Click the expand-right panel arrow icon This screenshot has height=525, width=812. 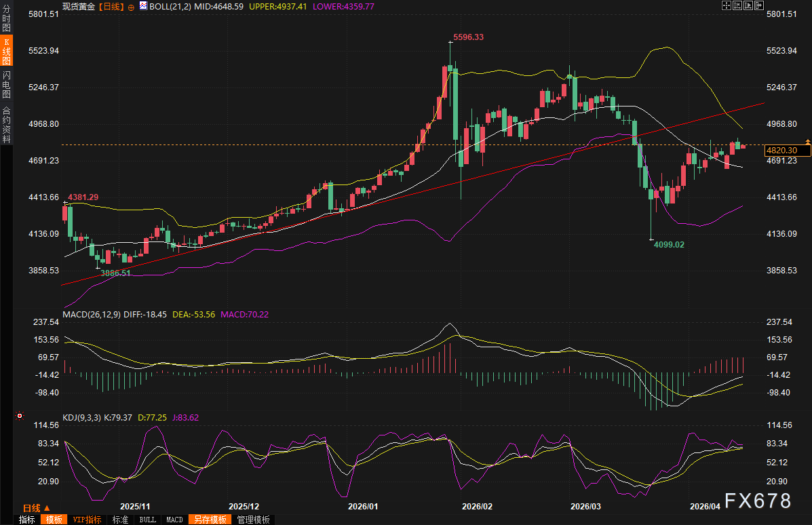pyautogui.click(x=759, y=5)
